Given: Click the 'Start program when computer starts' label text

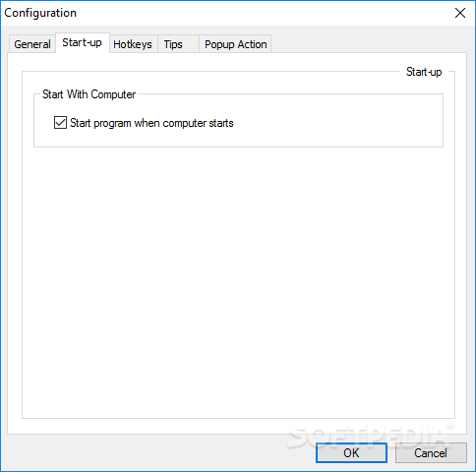Looking at the screenshot, I should point(151,123).
